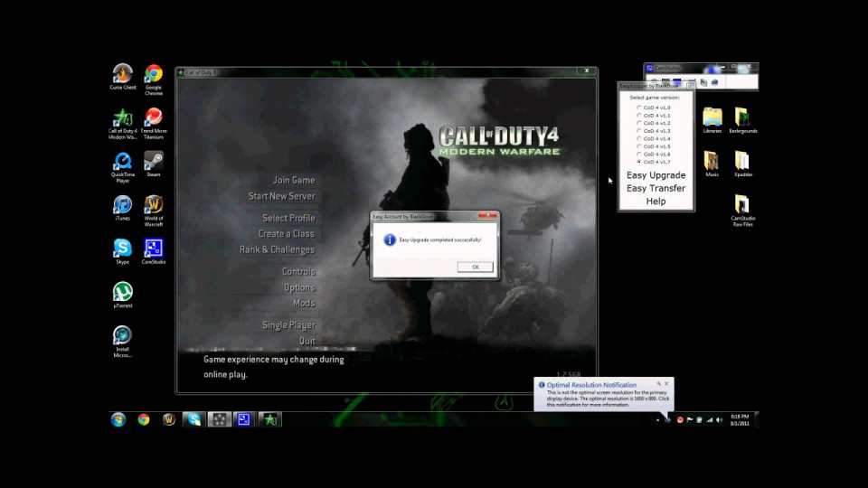The height and width of the screenshot is (488, 868).
Task: Open the Mods menu item
Action: [304, 304]
